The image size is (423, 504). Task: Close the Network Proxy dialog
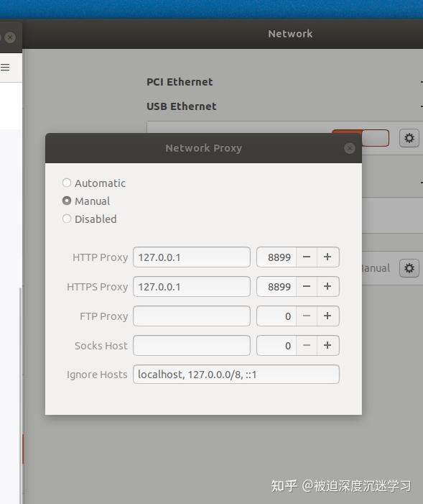(350, 148)
